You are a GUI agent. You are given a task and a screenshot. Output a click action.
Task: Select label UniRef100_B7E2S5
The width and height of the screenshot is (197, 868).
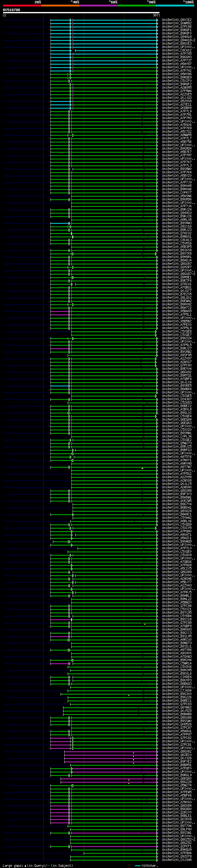(x=176, y=294)
